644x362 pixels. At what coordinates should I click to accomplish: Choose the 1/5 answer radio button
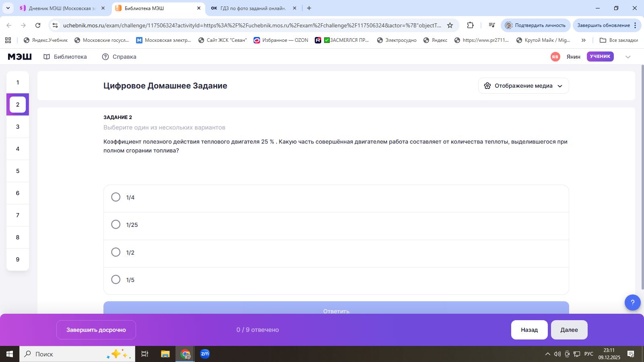pyautogui.click(x=116, y=280)
